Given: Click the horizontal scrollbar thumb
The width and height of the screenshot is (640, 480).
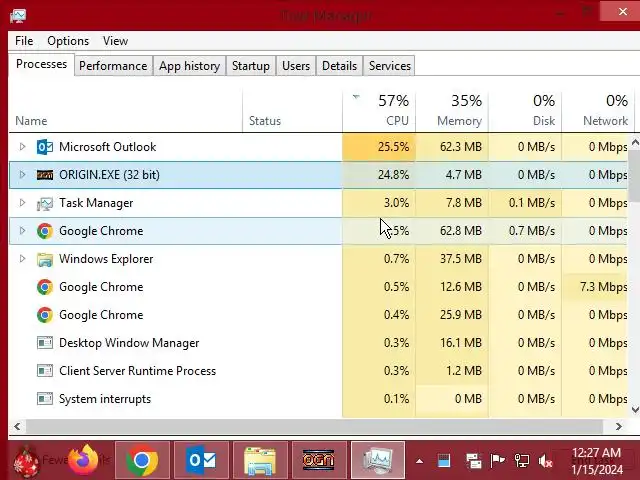Looking at the screenshot, I should (314, 427).
